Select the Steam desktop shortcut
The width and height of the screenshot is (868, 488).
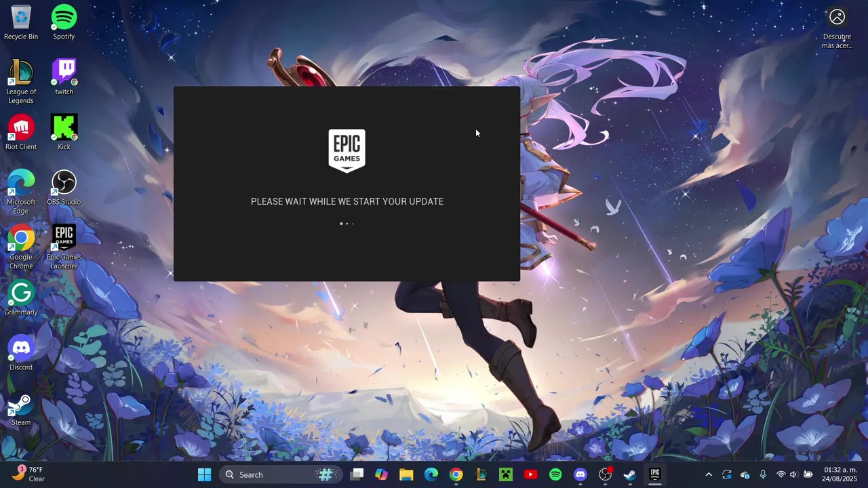coord(21,409)
